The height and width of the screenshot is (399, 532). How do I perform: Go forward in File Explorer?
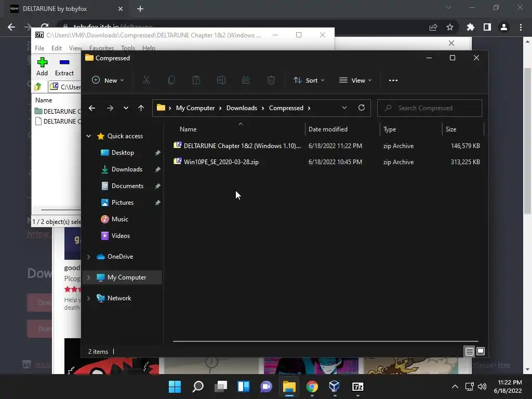coord(110,108)
